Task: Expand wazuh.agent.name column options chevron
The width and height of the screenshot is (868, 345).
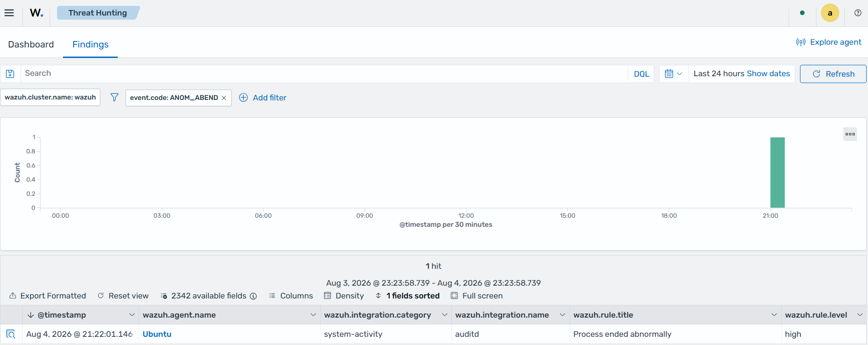Action: point(313,315)
